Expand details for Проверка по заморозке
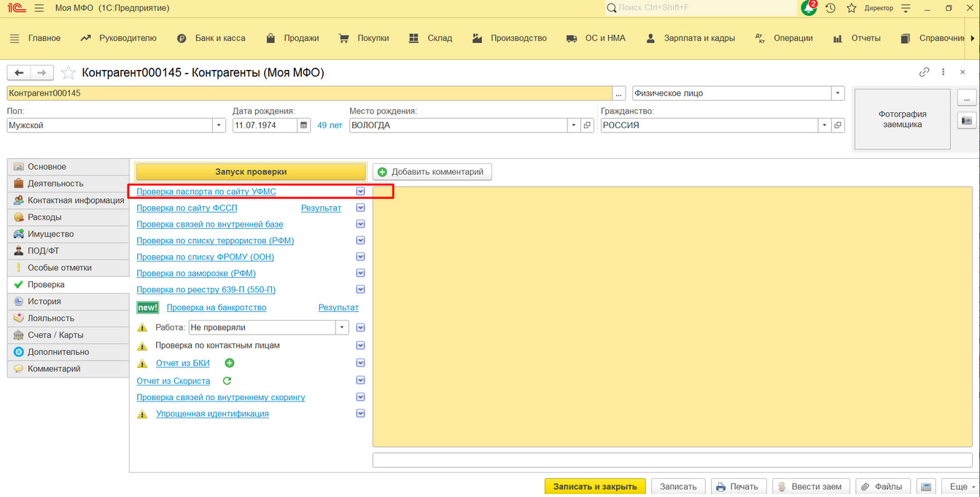Screen dimensions: 980x497 tap(360, 273)
